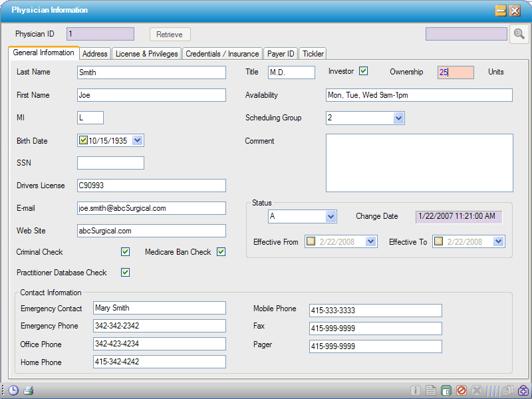Open the clock history icon
The width and height of the screenshot is (532, 399).
coord(13,390)
